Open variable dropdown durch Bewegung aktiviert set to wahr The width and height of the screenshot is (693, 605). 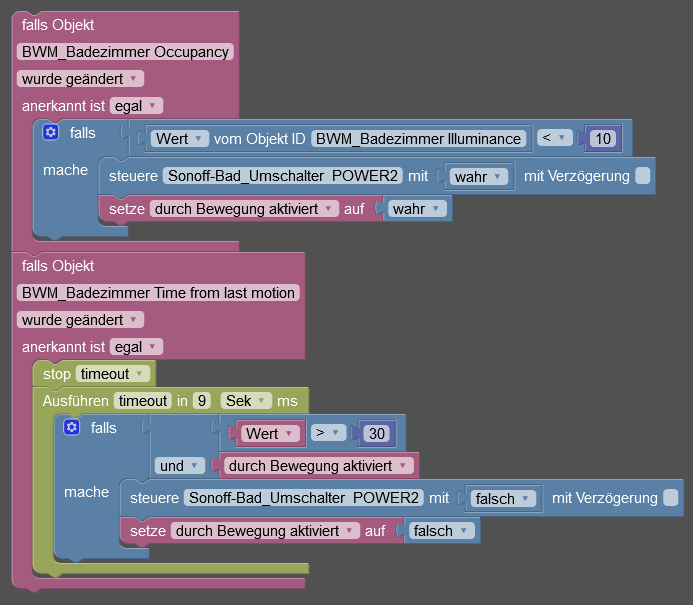244,209
